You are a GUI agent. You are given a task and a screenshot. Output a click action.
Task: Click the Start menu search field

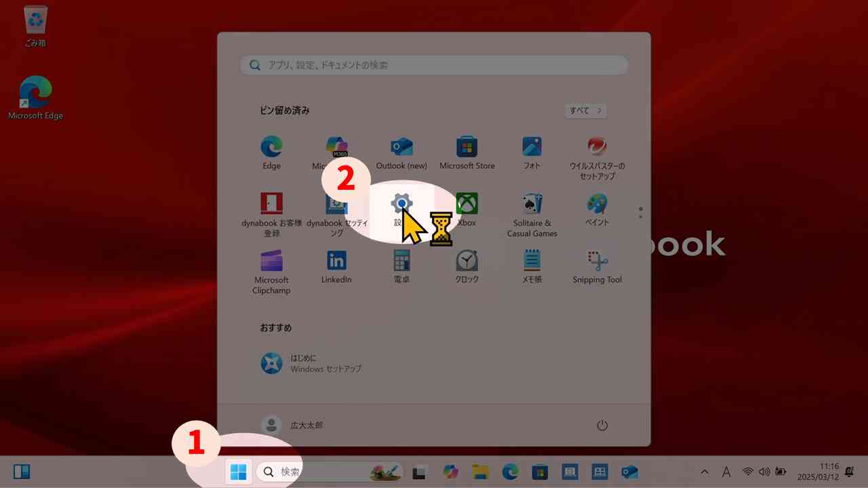coord(434,65)
